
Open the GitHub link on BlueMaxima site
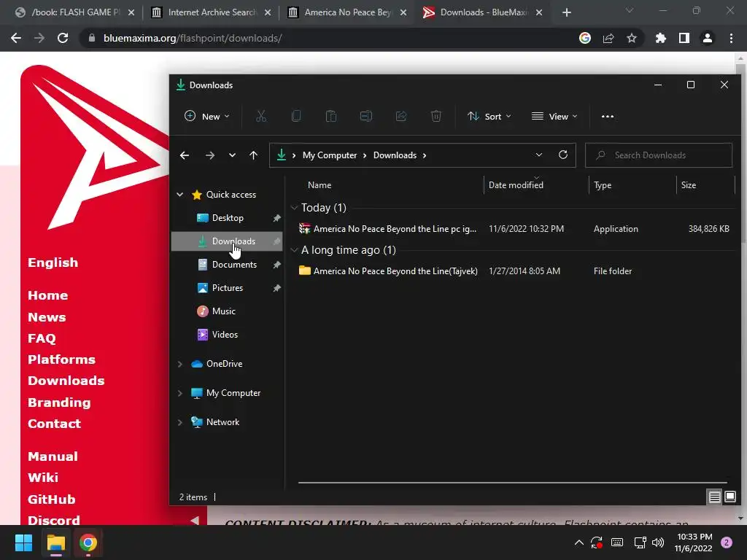pyautogui.click(x=52, y=499)
